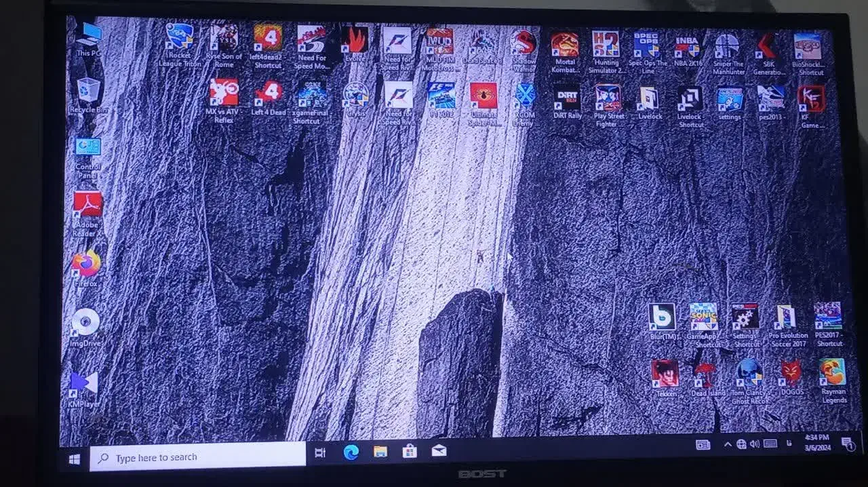
Task: Select the Rayman Legends shortcut
Action: click(832, 373)
